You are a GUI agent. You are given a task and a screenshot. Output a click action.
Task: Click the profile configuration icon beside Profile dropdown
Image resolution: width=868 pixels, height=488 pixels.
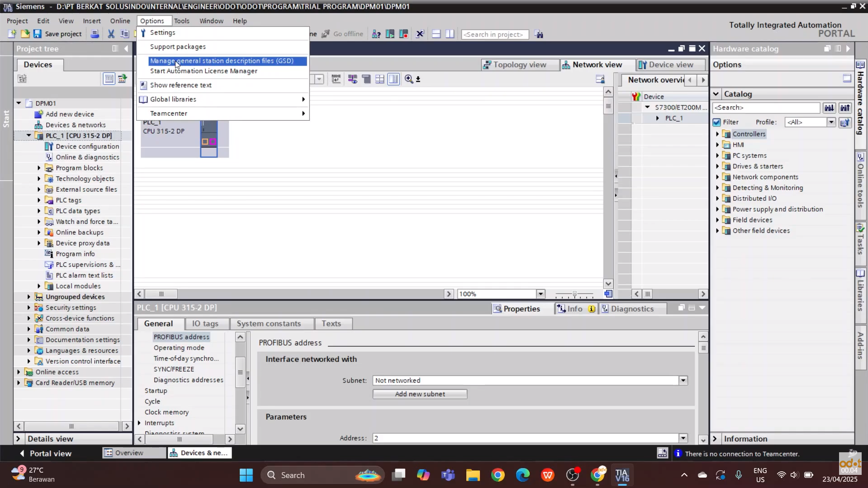click(x=845, y=123)
